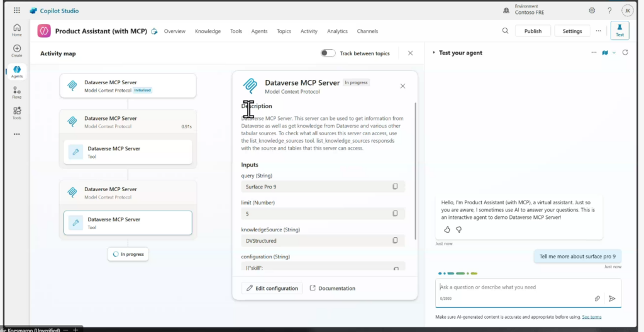Open the app launcher grid icon

pos(17,11)
